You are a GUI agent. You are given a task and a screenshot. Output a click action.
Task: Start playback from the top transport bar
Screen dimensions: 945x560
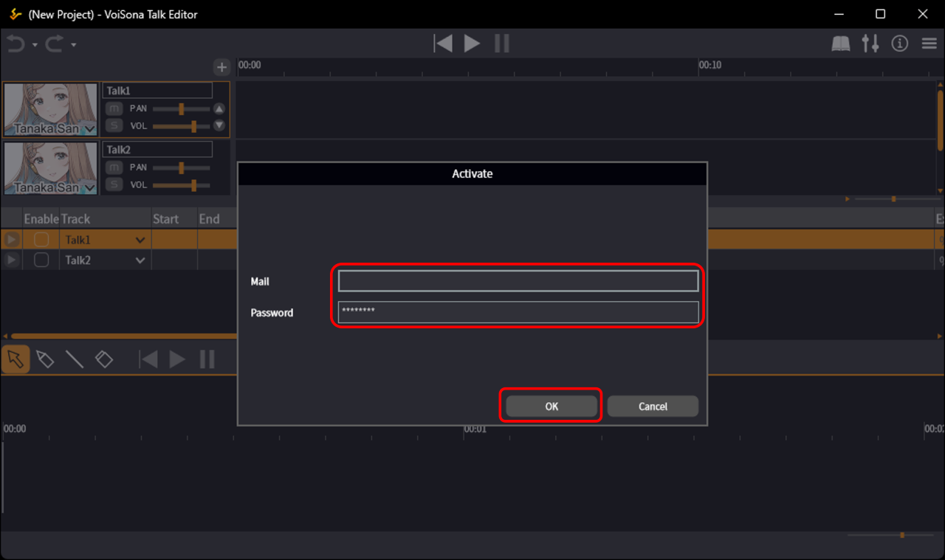coord(472,44)
